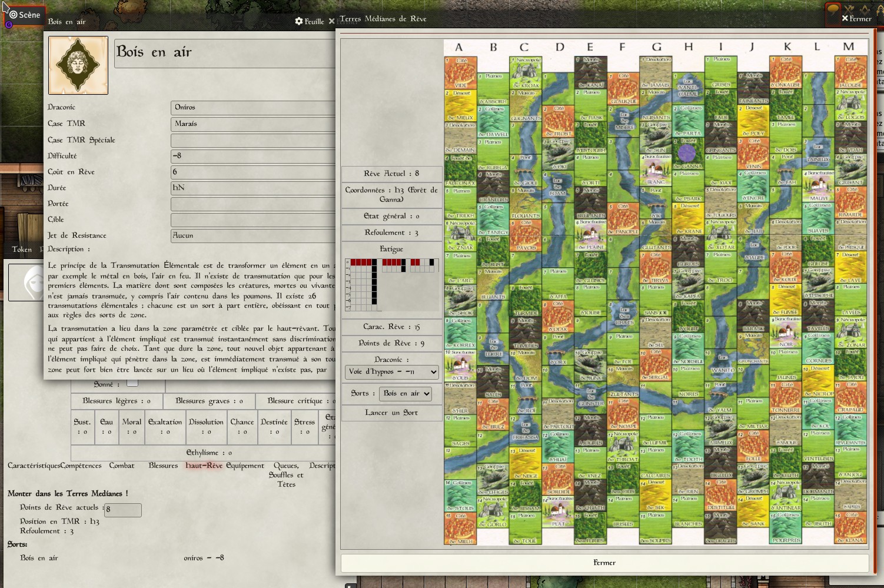This screenshot has height=588, width=884.
Task: Close the Bois en air spell window
Action: [331, 21]
